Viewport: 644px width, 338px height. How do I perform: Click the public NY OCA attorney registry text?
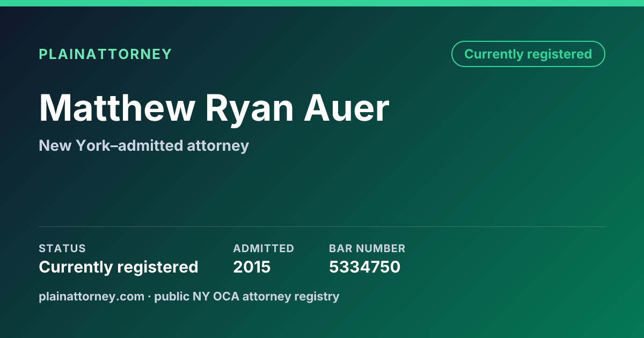247,297
